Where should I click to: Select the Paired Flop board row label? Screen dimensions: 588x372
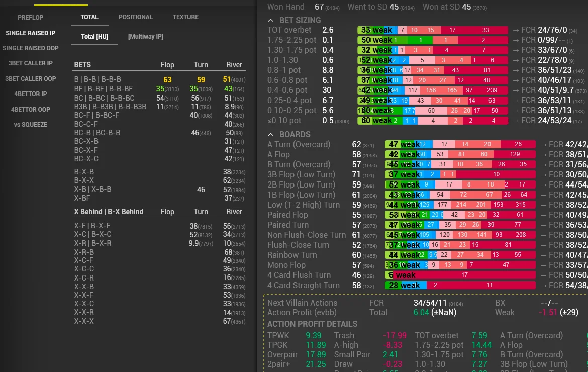click(x=287, y=215)
